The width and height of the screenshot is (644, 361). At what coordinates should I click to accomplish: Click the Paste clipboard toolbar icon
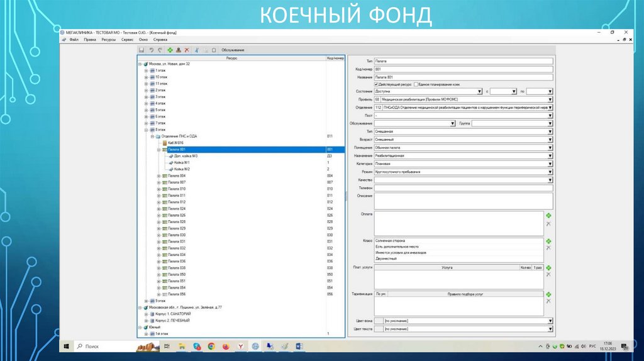coord(214,50)
